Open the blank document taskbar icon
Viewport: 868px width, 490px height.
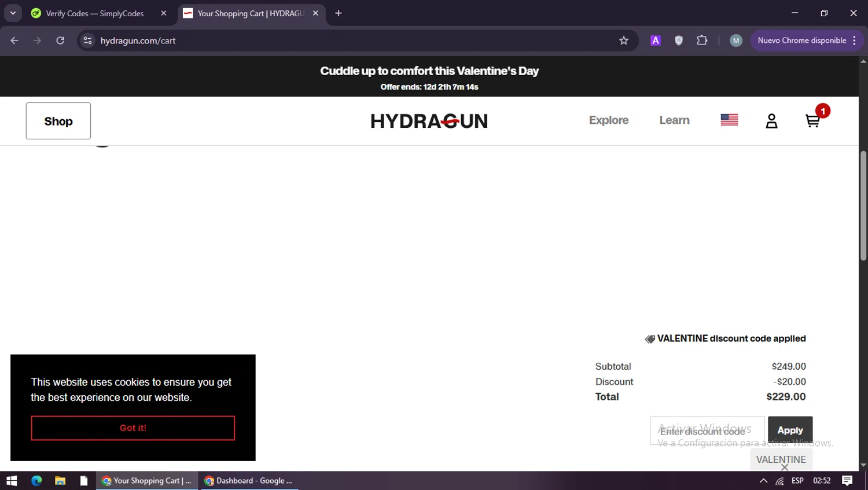coord(84,481)
